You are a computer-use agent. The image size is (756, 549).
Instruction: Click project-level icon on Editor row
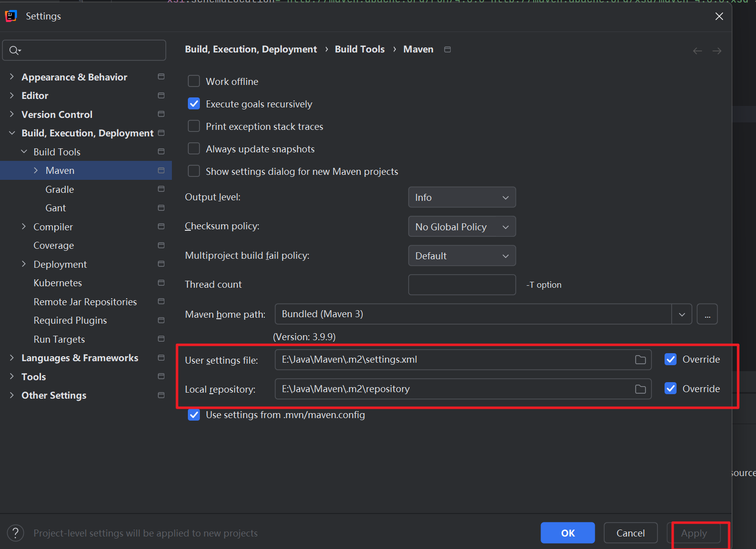pos(161,95)
